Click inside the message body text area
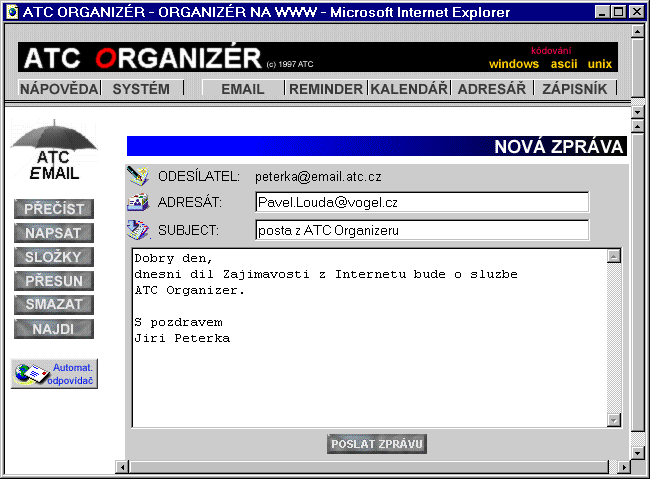 click(x=369, y=338)
